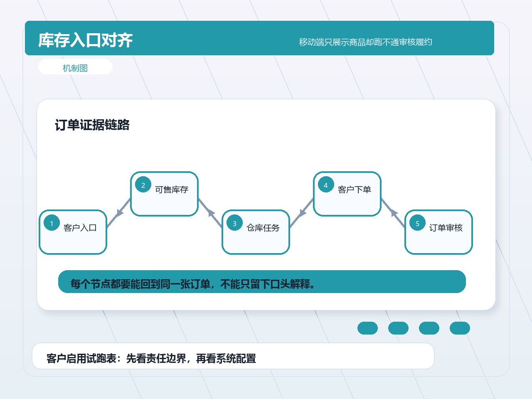Click the step number 3 badge
The image size is (532, 399).
pos(235,223)
